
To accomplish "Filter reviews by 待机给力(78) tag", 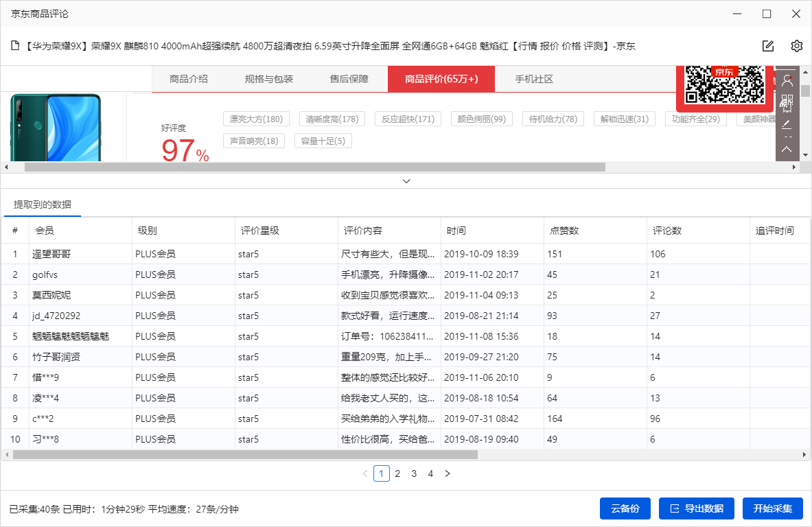I will tap(553, 119).
